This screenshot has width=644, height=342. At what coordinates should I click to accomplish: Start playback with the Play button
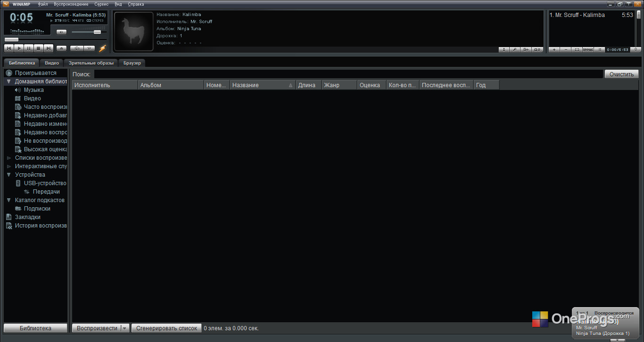point(19,48)
